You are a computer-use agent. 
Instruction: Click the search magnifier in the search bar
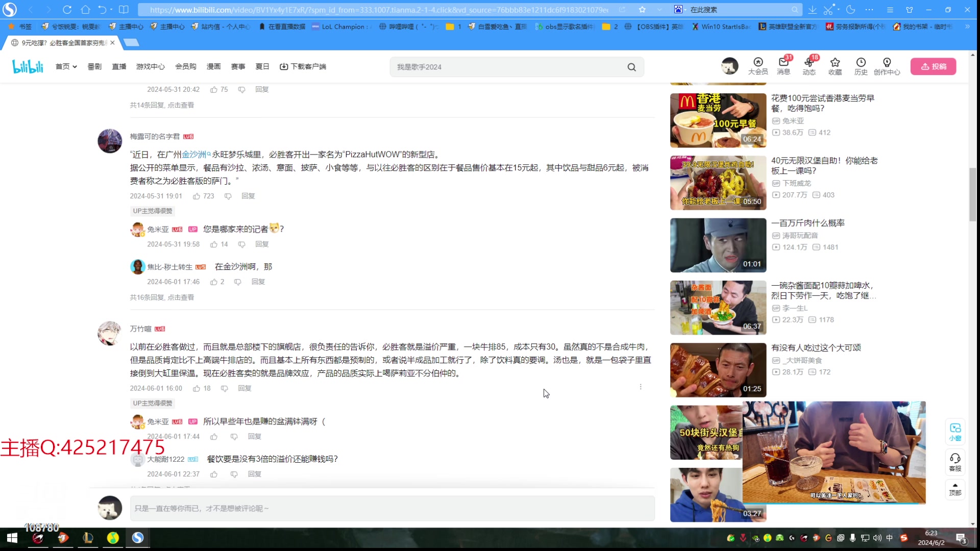pyautogui.click(x=631, y=67)
